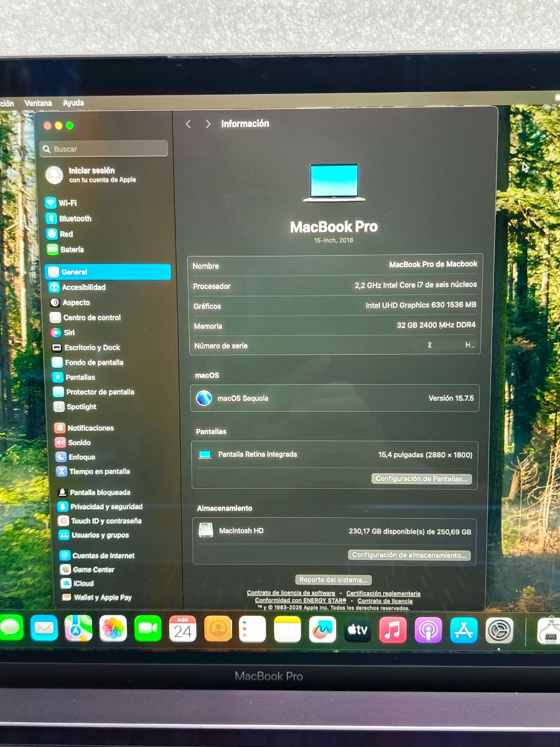Click the Número de serie row

pos(335,345)
